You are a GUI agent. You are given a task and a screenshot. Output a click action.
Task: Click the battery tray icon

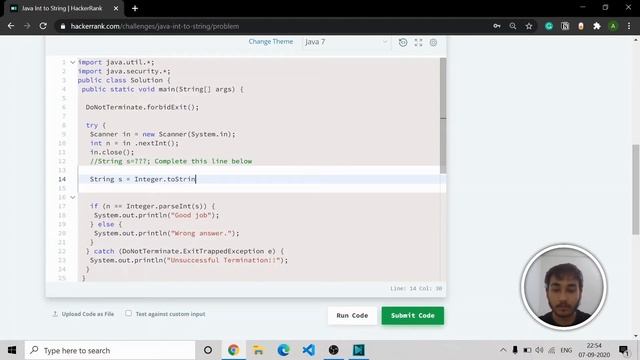tap(527, 350)
